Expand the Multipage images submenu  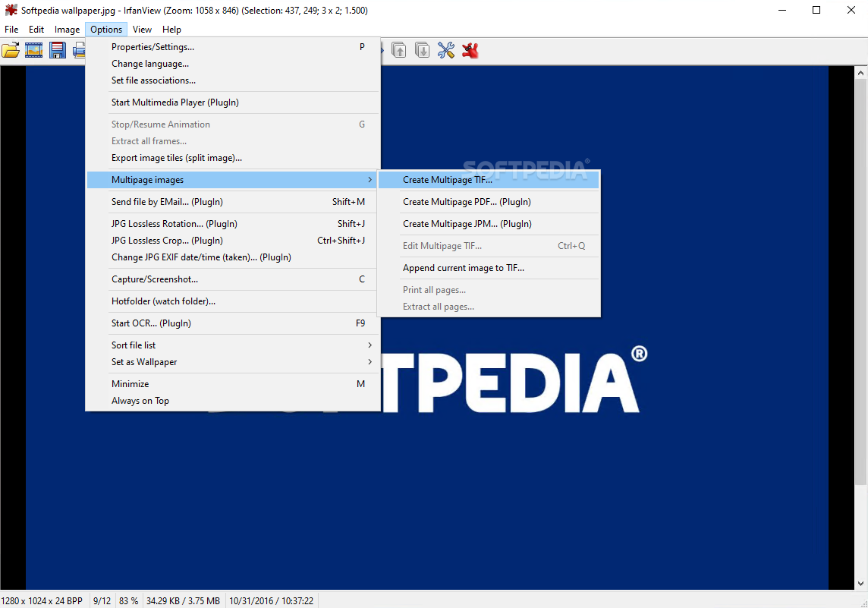(x=233, y=180)
